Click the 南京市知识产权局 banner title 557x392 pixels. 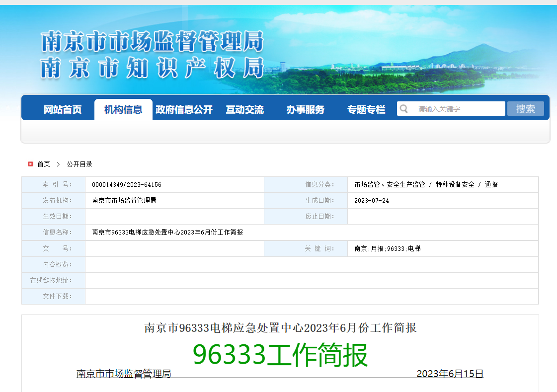coord(152,68)
